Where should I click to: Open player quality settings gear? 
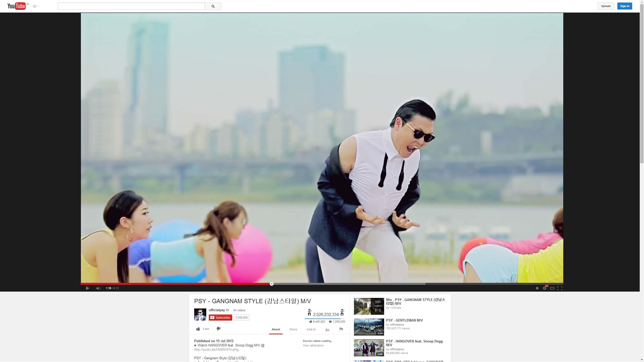545,288
